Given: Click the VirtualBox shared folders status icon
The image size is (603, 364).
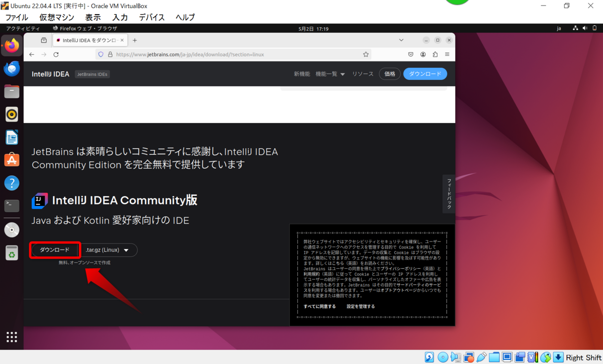Looking at the screenshot, I should pyautogui.click(x=494, y=357).
